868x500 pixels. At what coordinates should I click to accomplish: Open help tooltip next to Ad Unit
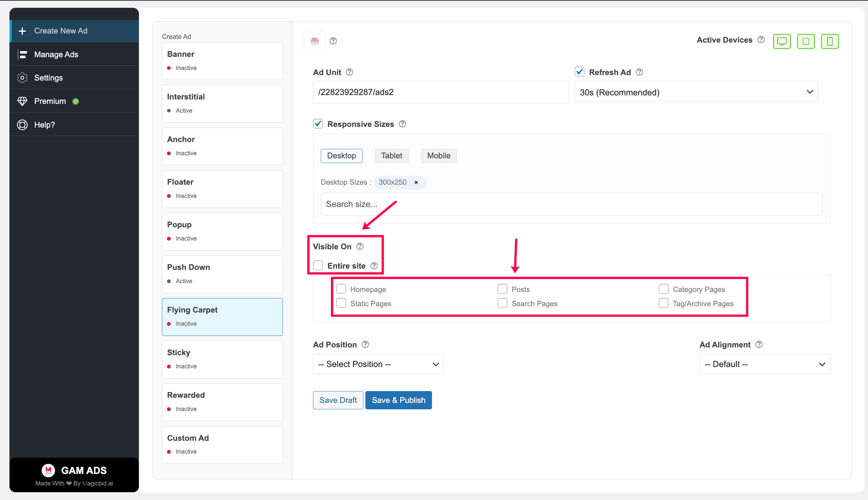click(x=349, y=72)
